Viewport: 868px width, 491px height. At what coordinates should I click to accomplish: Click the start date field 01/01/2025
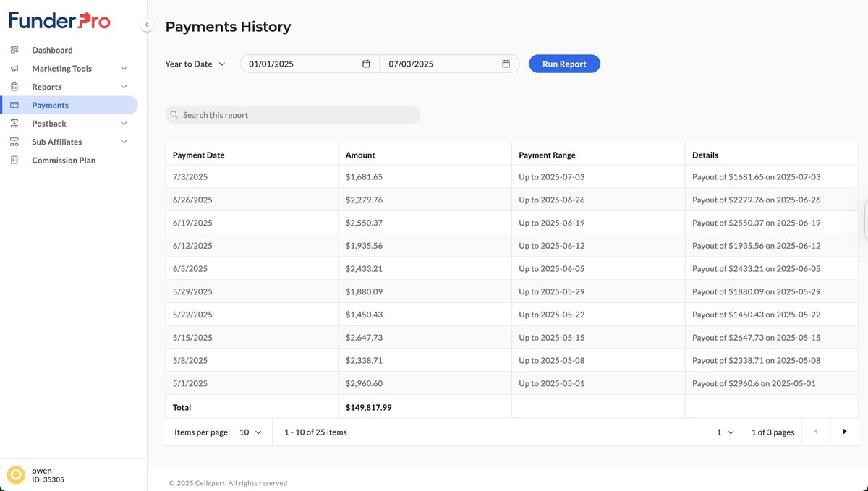(310, 64)
